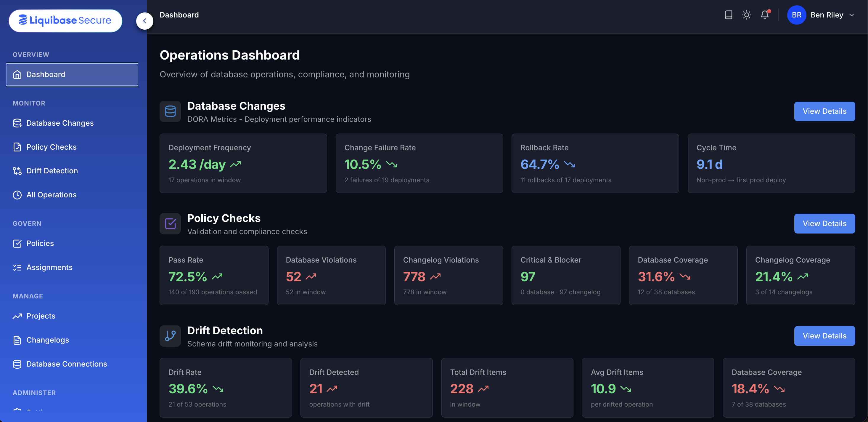The width and height of the screenshot is (868, 422).
Task: View Details for Policy Checks
Action: [x=824, y=224]
